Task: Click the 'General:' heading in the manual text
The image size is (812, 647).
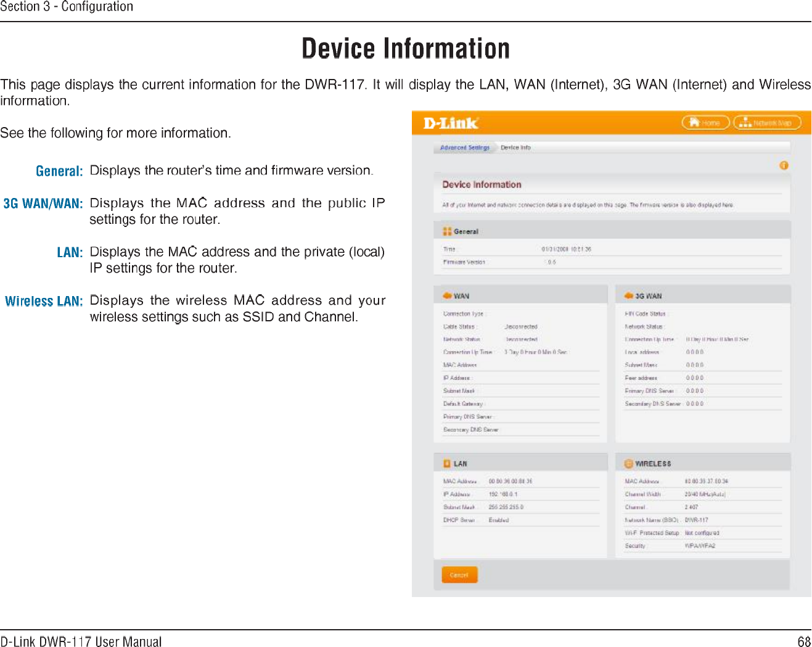Action: tap(59, 171)
